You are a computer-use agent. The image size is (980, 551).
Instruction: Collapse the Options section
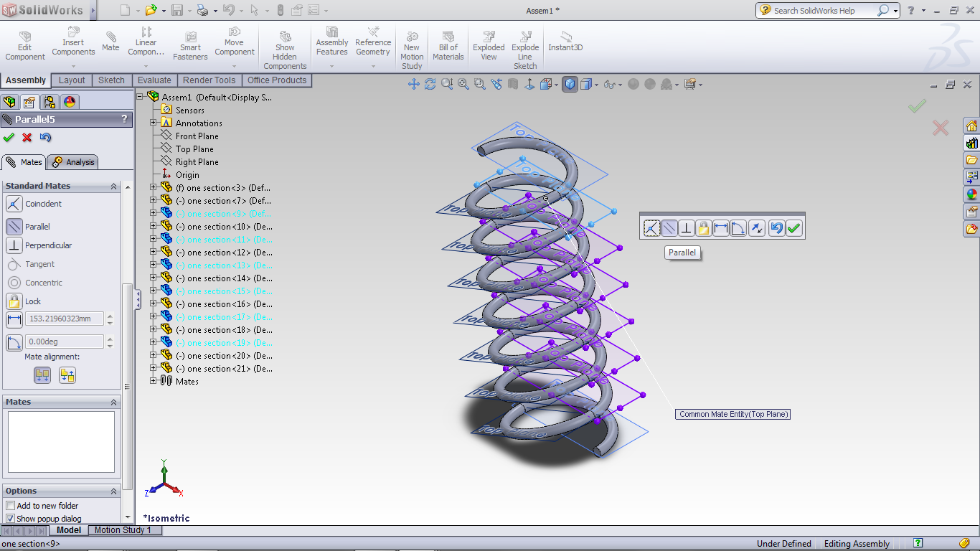tap(113, 491)
